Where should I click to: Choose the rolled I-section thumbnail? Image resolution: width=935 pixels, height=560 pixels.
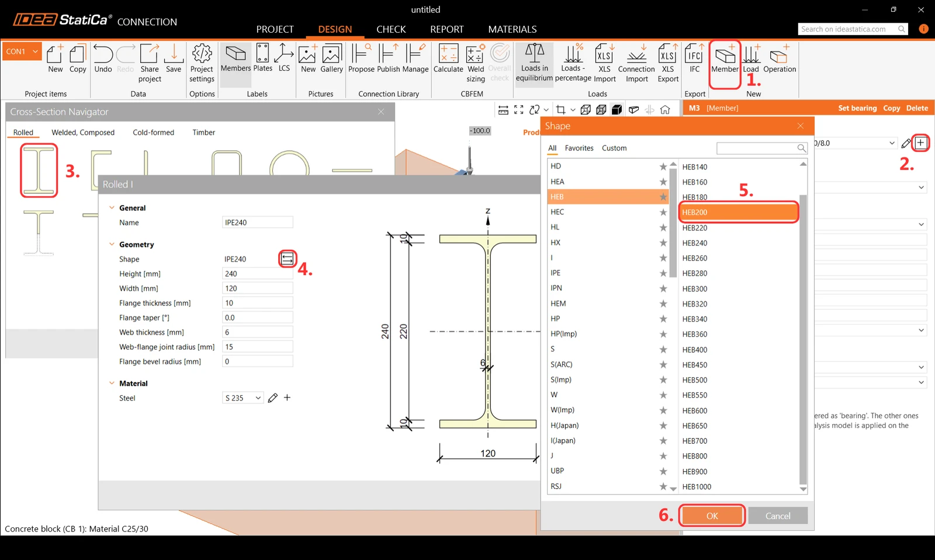pyautogui.click(x=39, y=170)
